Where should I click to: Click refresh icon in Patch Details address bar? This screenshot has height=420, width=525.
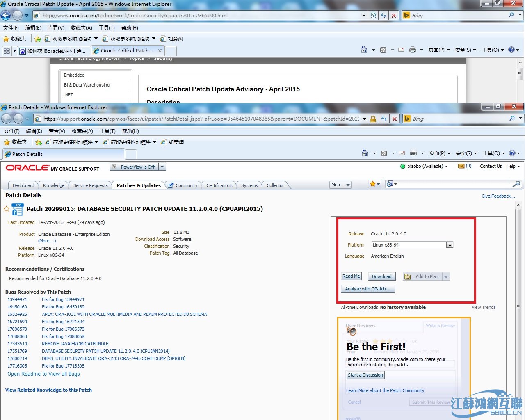[384, 119]
